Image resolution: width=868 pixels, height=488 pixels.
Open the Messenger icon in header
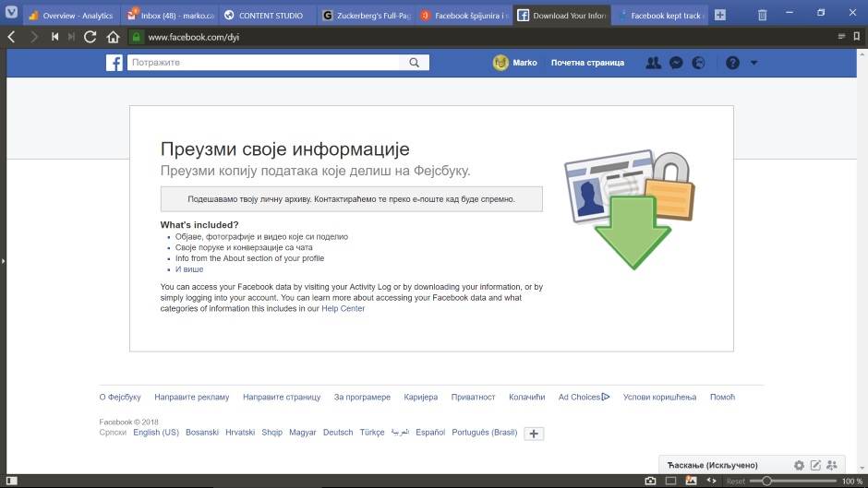(676, 63)
